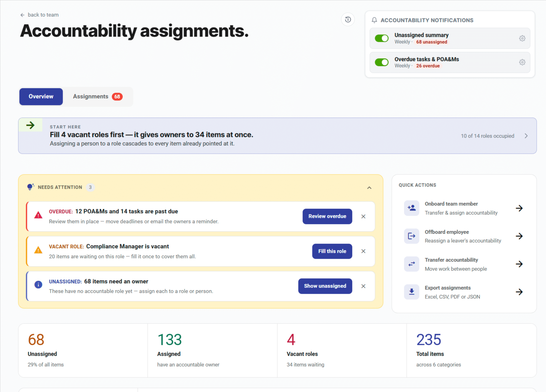Image resolution: width=546 pixels, height=392 pixels.
Task: Switch to the Assignments tab
Action: (x=98, y=97)
